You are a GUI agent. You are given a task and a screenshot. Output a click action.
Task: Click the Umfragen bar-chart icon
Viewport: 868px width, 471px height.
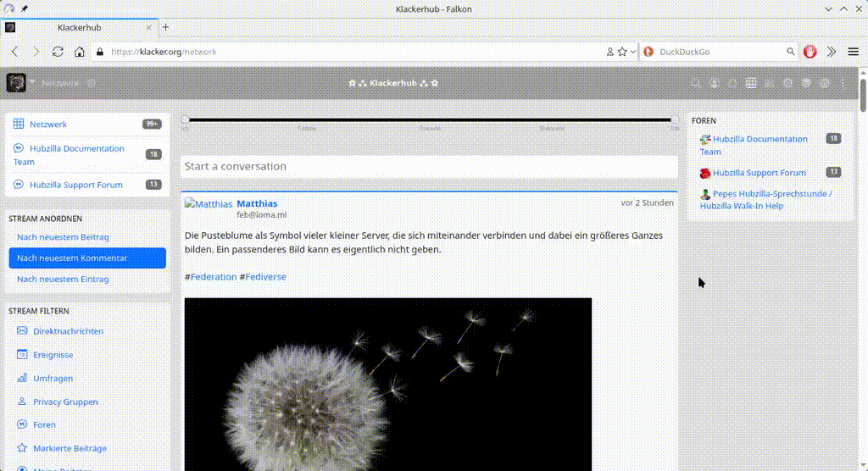point(21,378)
